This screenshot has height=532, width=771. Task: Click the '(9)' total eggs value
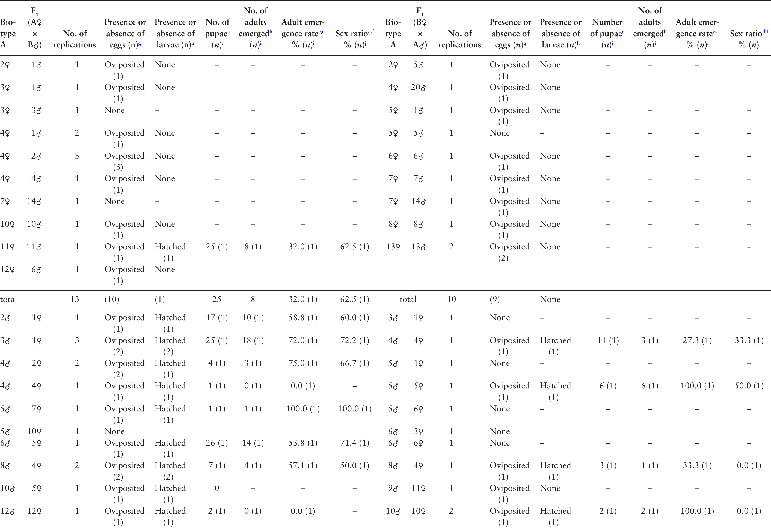(494, 299)
